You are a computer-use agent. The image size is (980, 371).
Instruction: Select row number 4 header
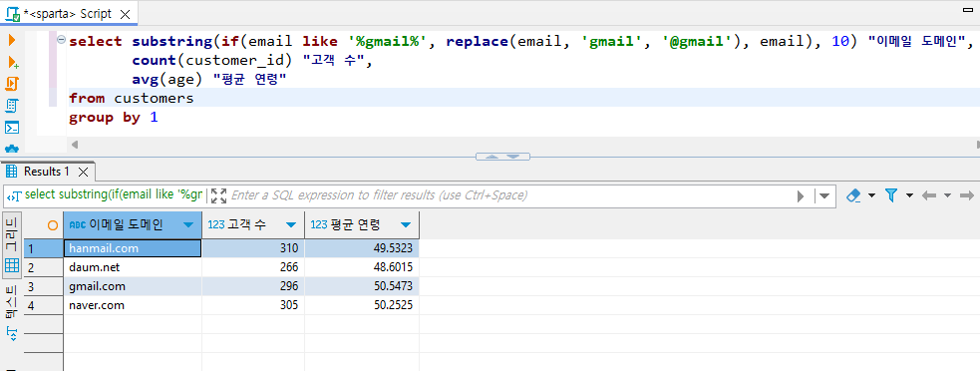tap(43, 305)
